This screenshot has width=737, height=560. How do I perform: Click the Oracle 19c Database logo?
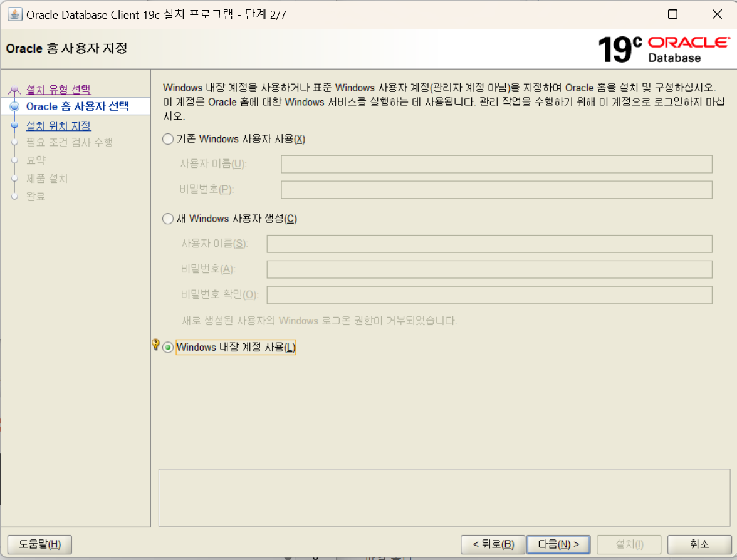pyautogui.click(x=664, y=49)
